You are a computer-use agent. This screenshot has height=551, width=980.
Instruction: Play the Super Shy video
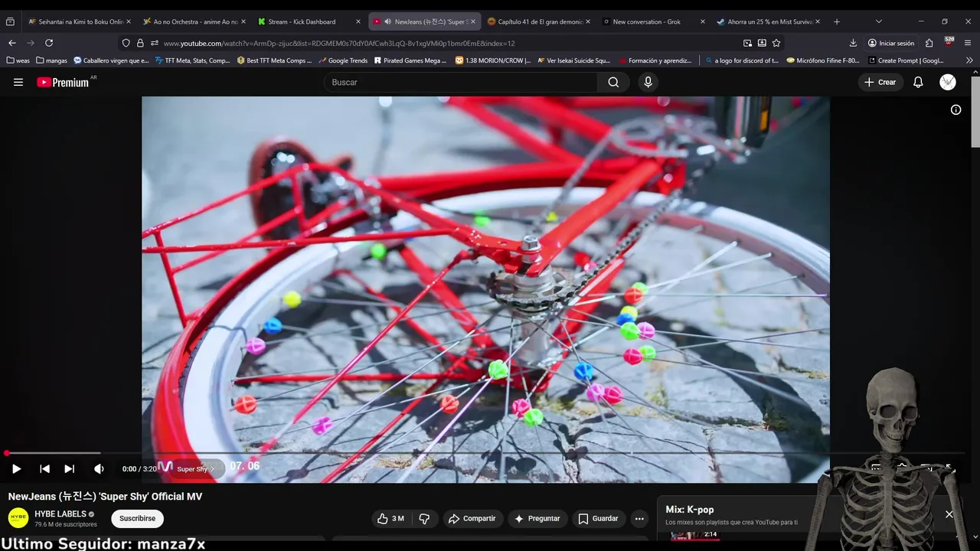[x=16, y=468]
